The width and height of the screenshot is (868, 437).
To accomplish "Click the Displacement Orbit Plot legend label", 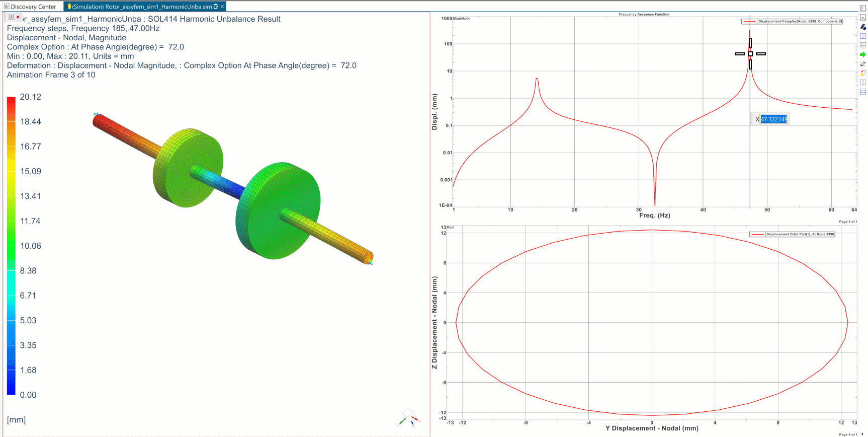I will point(800,234).
